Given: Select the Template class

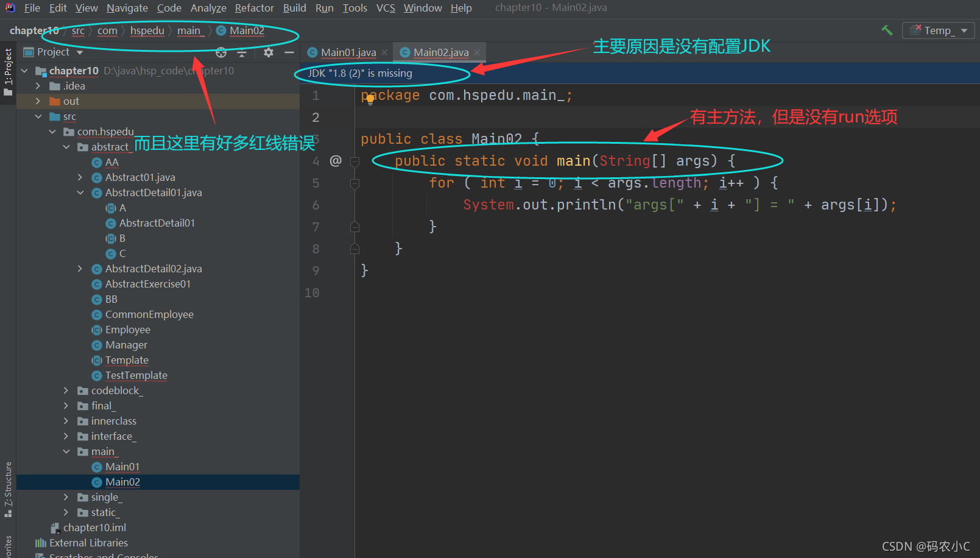Looking at the screenshot, I should pyautogui.click(x=127, y=360).
